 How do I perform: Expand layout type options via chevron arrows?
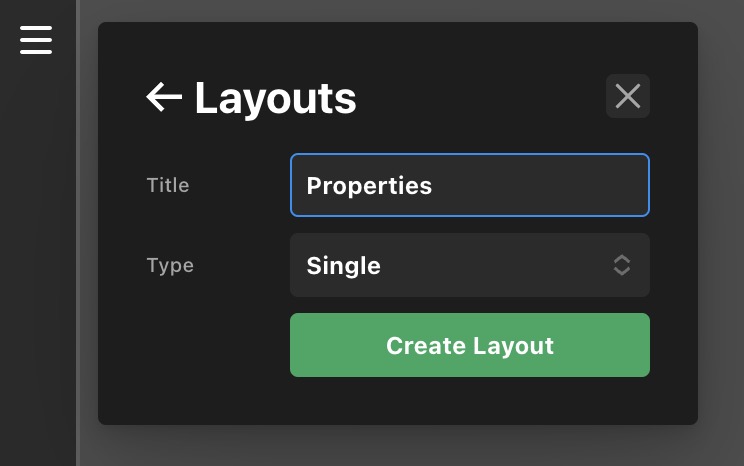pos(621,265)
